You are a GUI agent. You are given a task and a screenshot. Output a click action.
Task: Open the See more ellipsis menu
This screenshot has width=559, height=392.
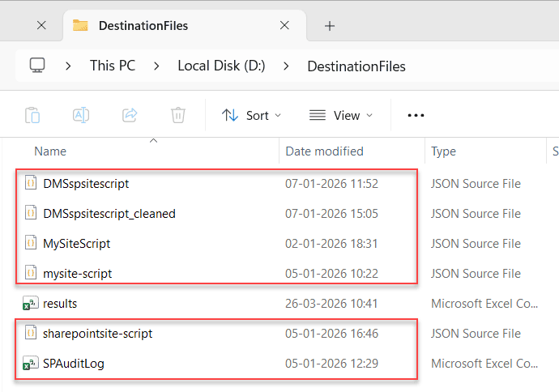click(x=416, y=116)
